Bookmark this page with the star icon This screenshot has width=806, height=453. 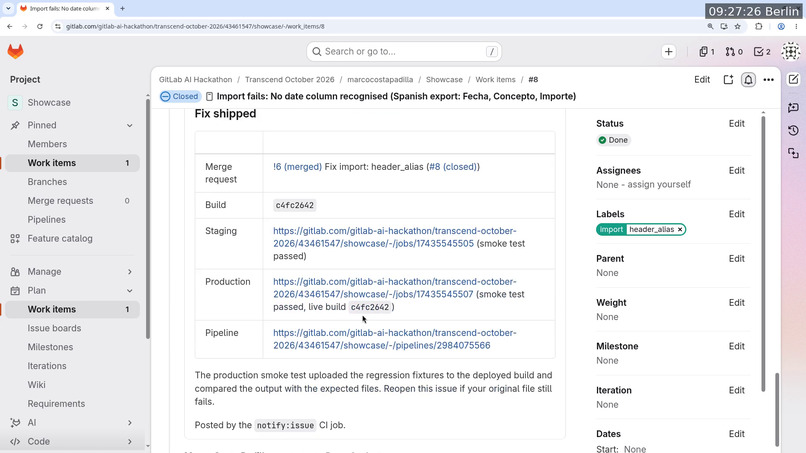[x=738, y=26]
